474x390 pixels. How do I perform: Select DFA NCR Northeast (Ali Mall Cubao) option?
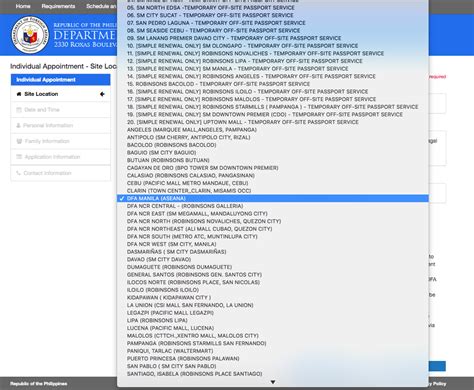[273, 229]
